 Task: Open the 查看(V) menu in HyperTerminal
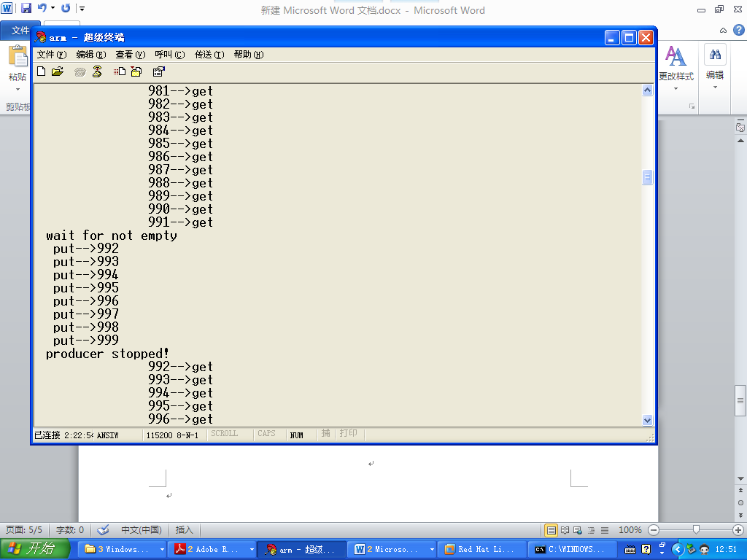tap(130, 55)
